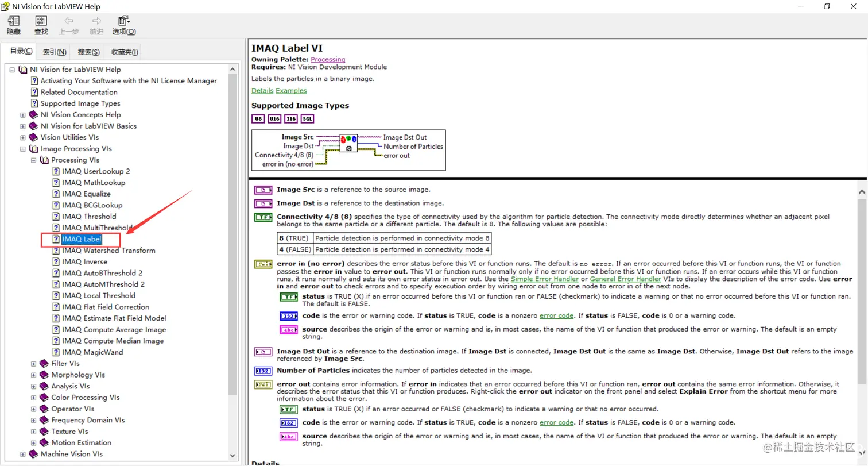Click the Operator VIs book icon
This screenshot has height=466, width=868.
coord(44,409)
